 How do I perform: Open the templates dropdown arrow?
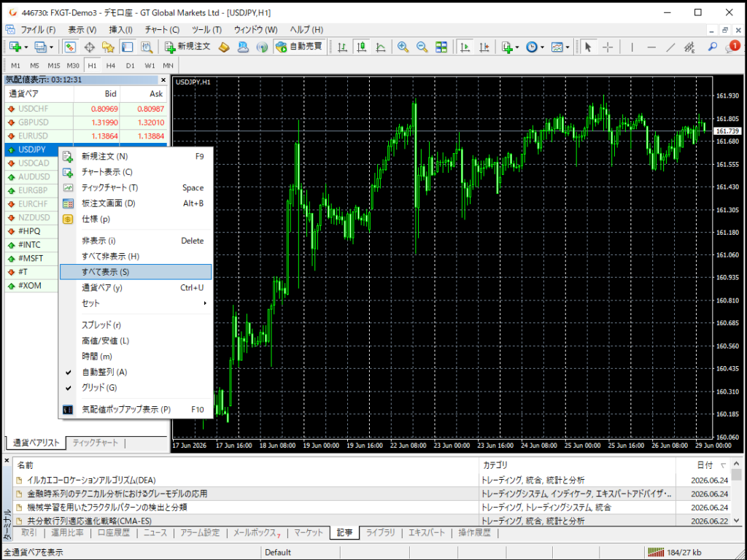(x=568, y=47)
